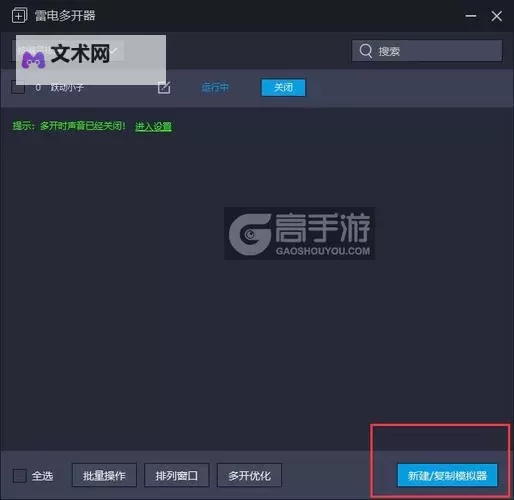Image resolution: width=514 pixels, height=500 pixels.
Task: Click the rename edit icon for emulator 0
Action: 164,88
